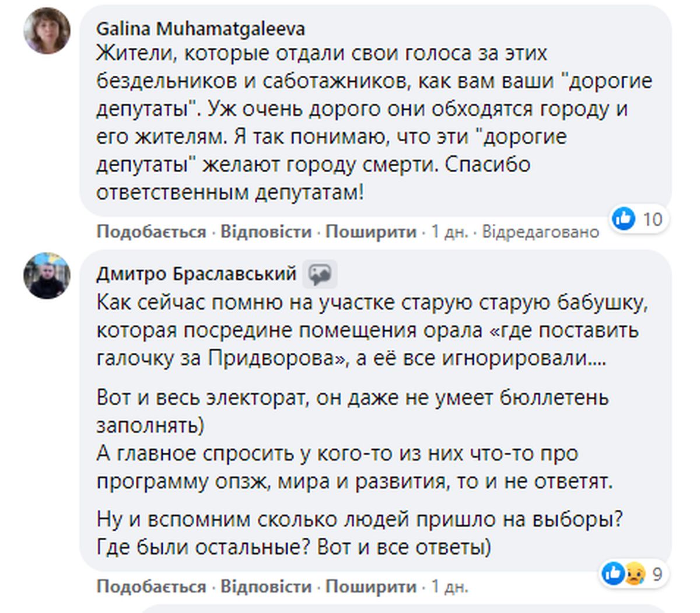Viewport: 700px width, 613px height.
Task: Like Дмитро Браславський's comment with Подобається
Action: 151,586
